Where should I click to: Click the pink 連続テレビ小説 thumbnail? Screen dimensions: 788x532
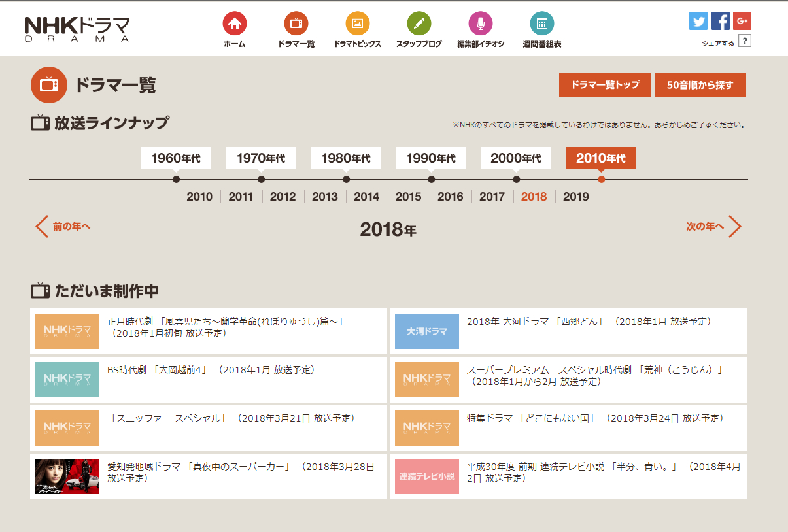(x=427, y=476)
